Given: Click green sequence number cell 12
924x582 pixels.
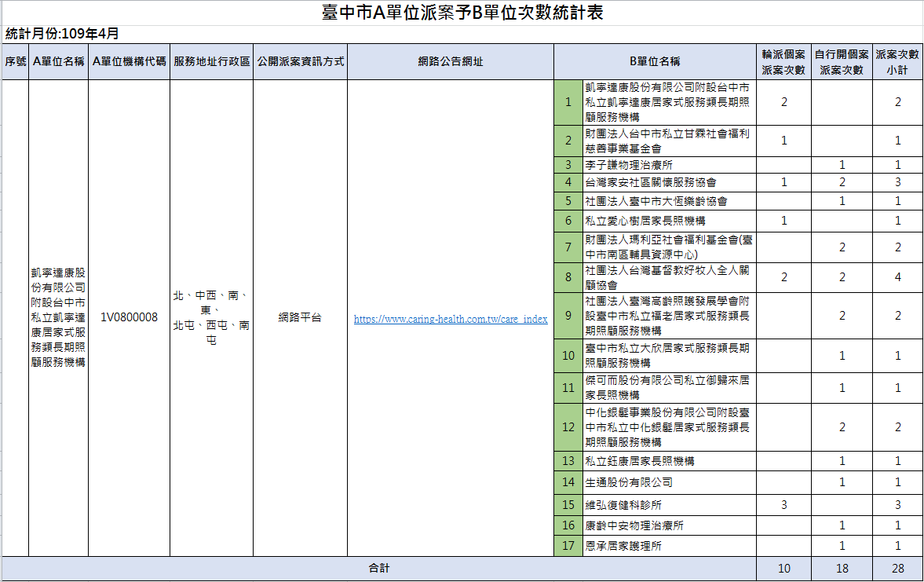Looking at the screenshot, I should [568, 427].
